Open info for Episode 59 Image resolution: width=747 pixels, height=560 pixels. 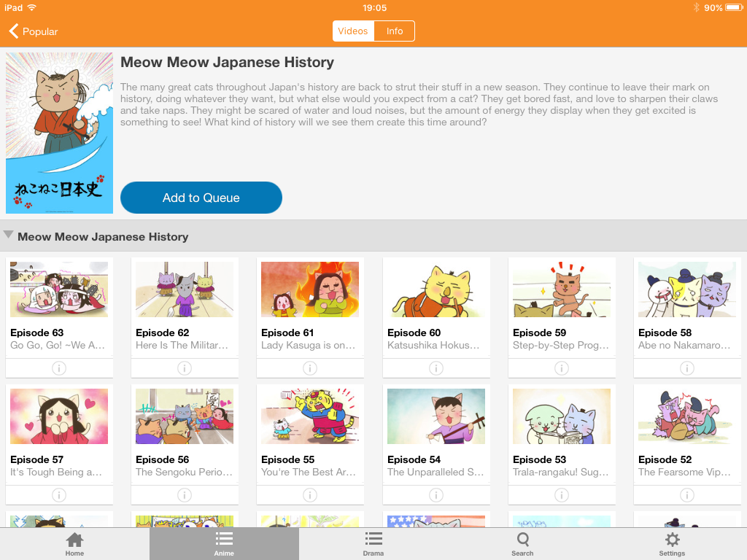point(562,368)
